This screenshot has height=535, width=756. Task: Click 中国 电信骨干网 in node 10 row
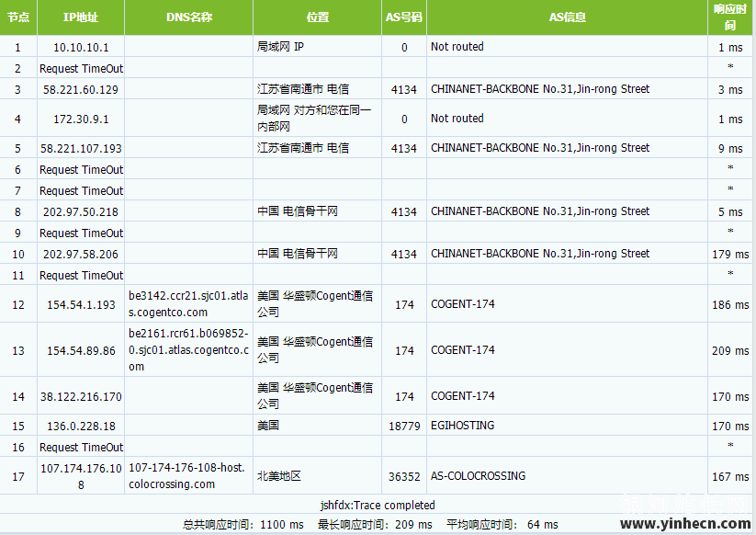(297, 254)
